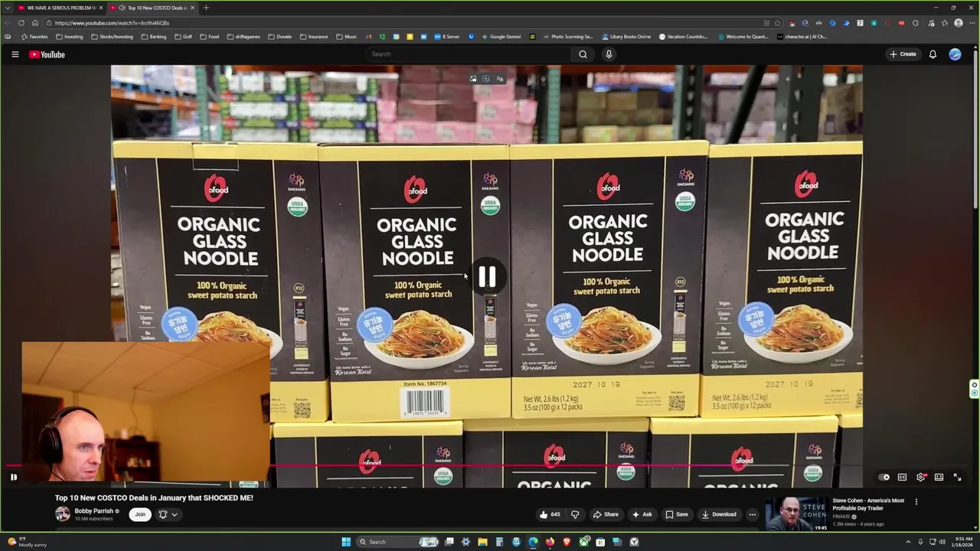This screenshot has width=980, height=551.
Task: Go to the YouTube home logo
Action: [47, 54]
